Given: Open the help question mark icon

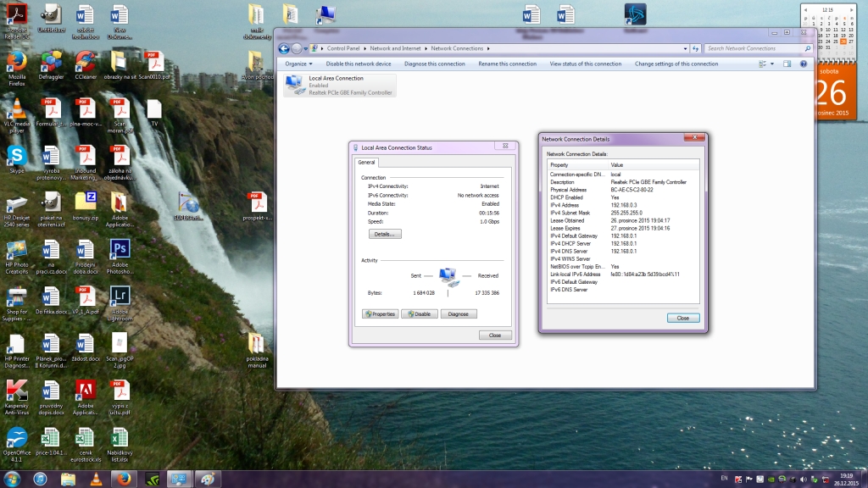Looking at the screenshot, I should (802, 64).
